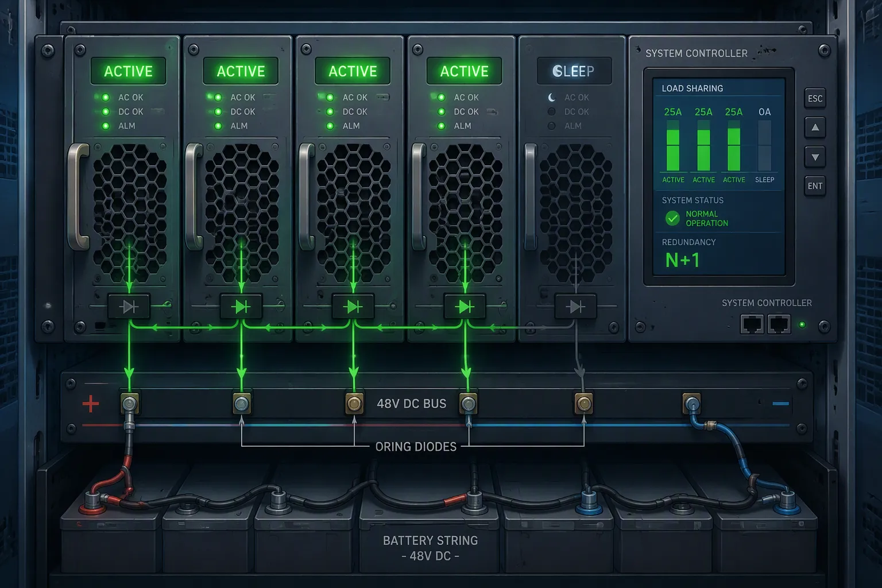Screen dimensions: 882x588
Task: Click the empty load bar under 0A
Action: [764, 146]
